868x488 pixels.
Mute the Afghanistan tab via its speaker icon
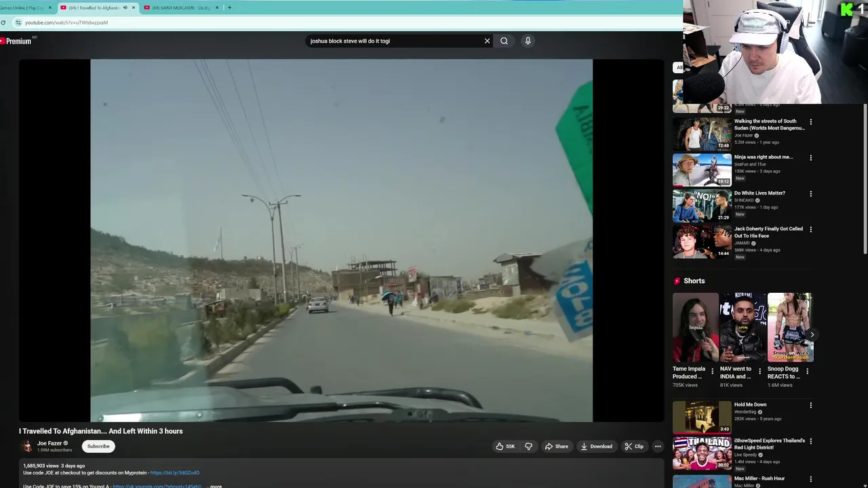(125, 7)
